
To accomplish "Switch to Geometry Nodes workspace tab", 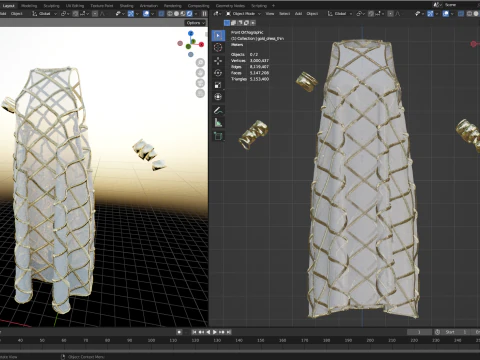I will coord(230,6).
